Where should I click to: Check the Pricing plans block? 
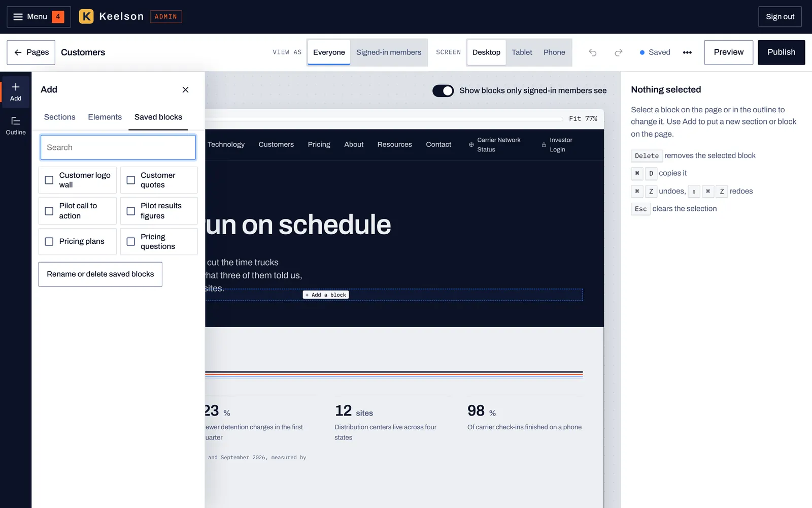pyautogui.click(x=78, y=241)
